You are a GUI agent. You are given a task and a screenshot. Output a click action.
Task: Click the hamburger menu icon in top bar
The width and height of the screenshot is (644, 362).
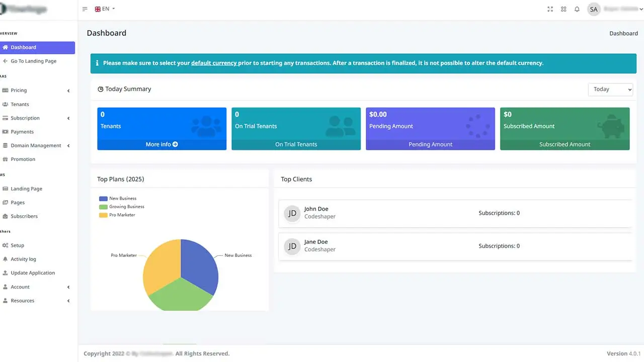[x=85, y=9]
